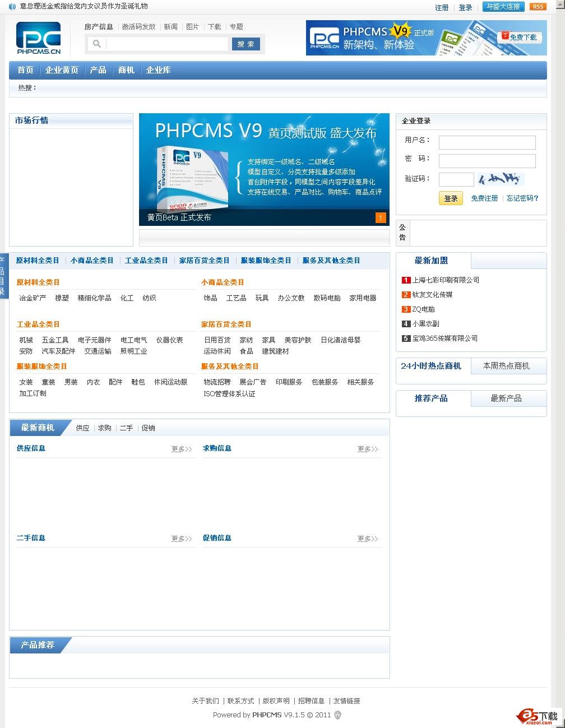Switch to the 求购 tab in 最新商机

point(104,428)
